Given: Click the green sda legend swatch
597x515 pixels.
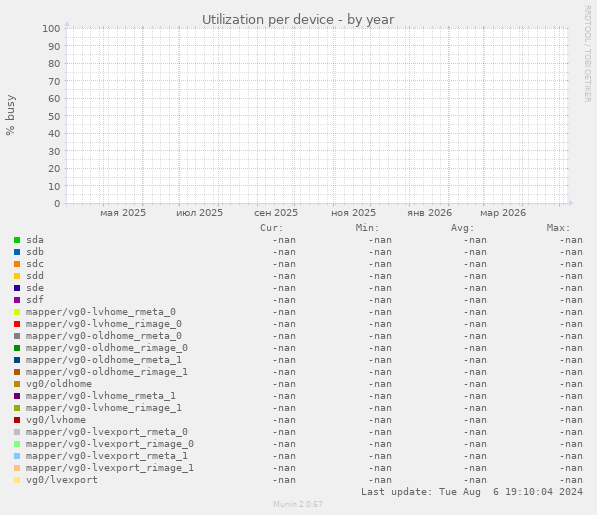Looking at the screenshot, I should [17, 240].
